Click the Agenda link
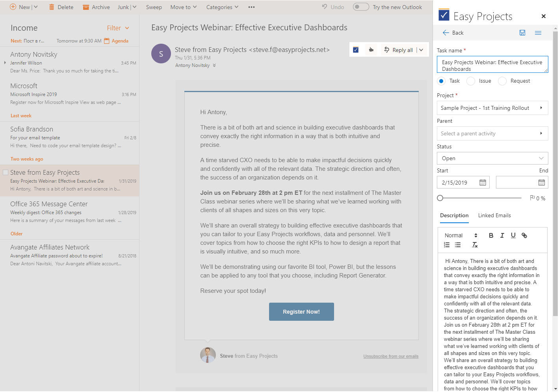The height and width of the screenshot is (392, 559). [120, 41]
